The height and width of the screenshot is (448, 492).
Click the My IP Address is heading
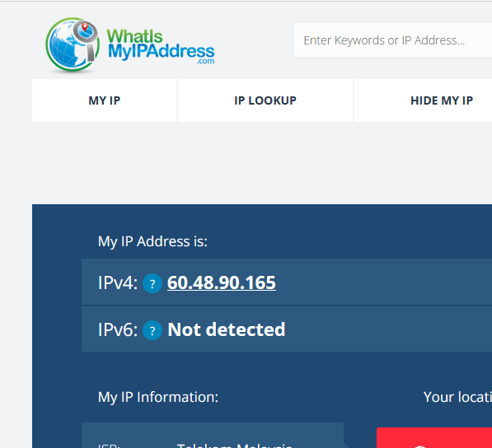point(152,242)
